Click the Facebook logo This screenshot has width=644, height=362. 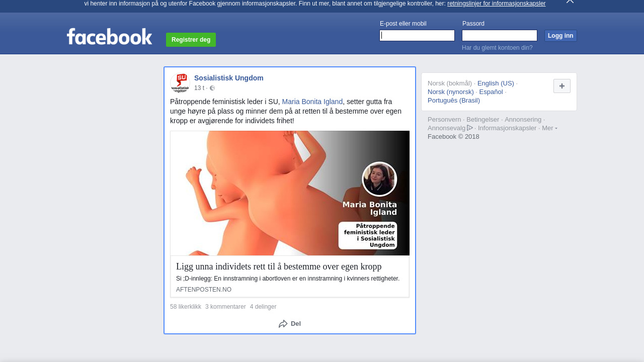109,37
